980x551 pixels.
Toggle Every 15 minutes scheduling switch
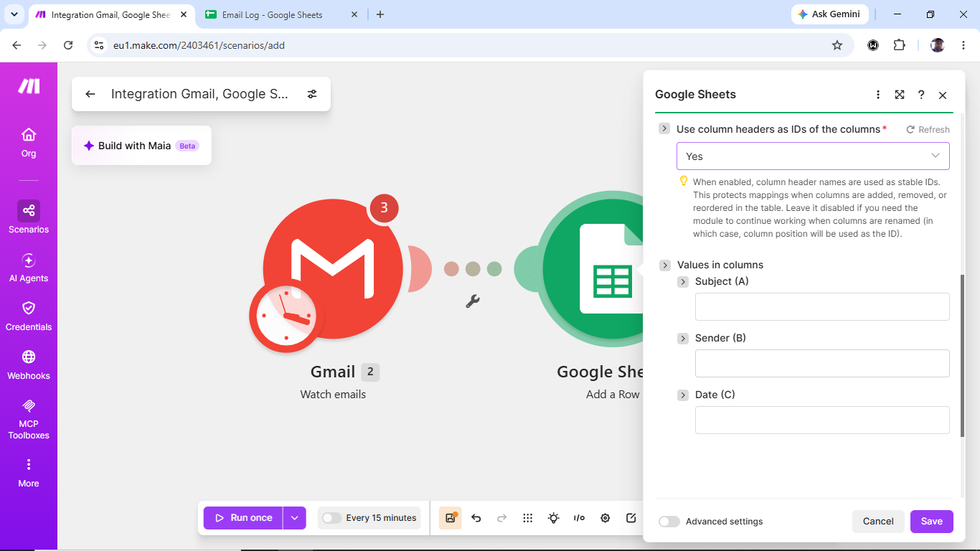(331, 518)
